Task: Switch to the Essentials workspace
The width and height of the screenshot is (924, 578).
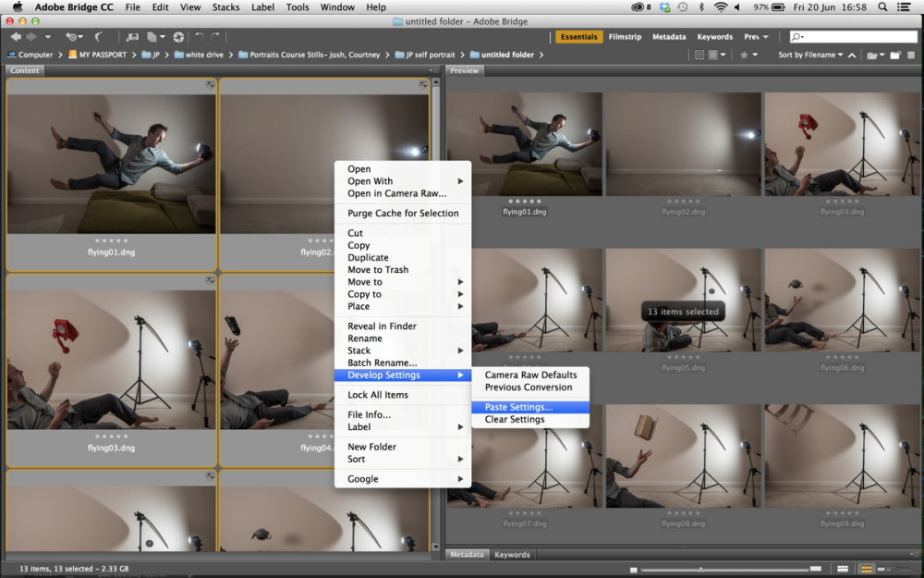Action: [578, 37]
